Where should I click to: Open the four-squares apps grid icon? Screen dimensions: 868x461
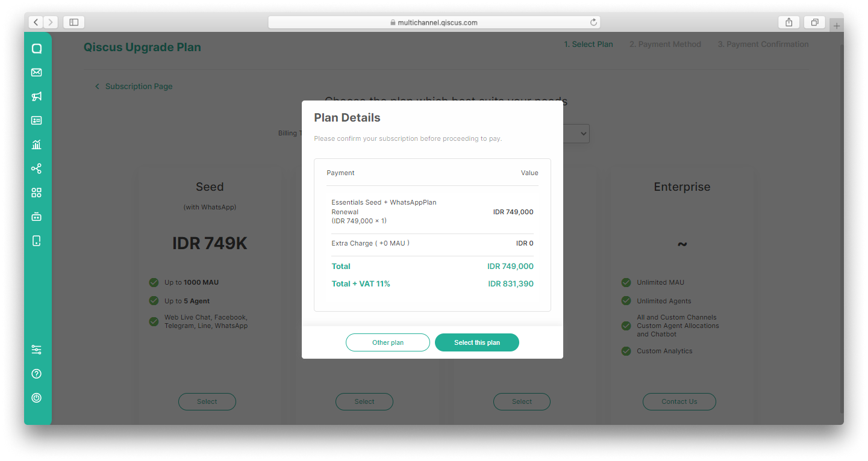37,193
